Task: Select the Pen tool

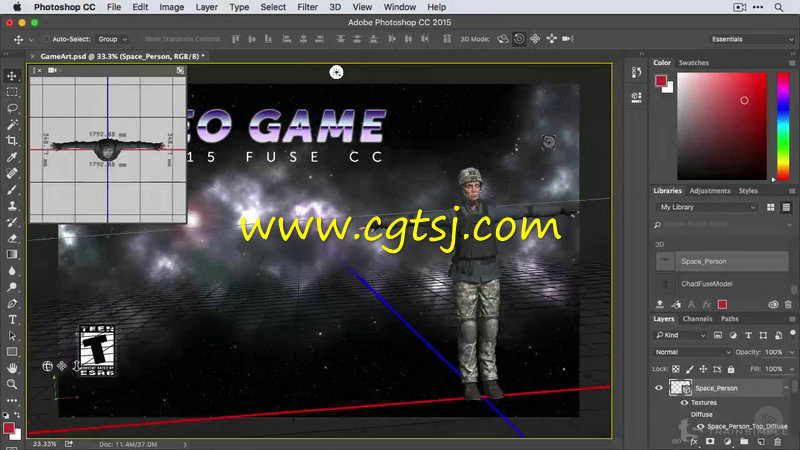Action: click(x=12, y=304)
